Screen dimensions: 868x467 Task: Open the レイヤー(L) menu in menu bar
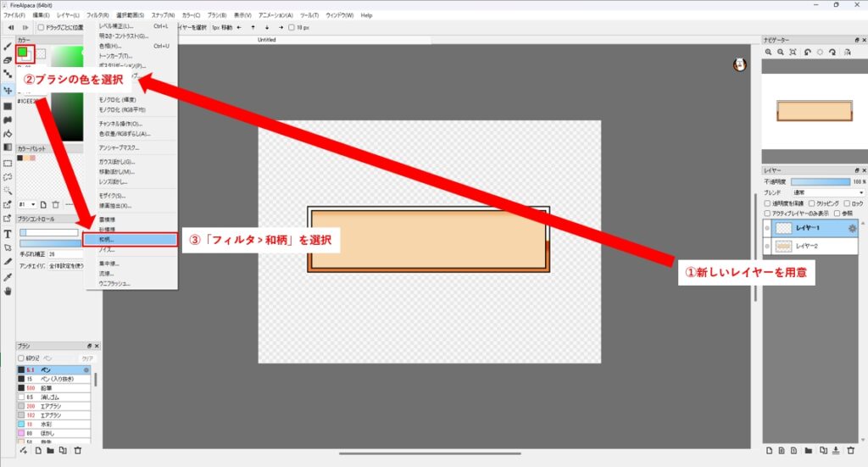click(68, 15)
